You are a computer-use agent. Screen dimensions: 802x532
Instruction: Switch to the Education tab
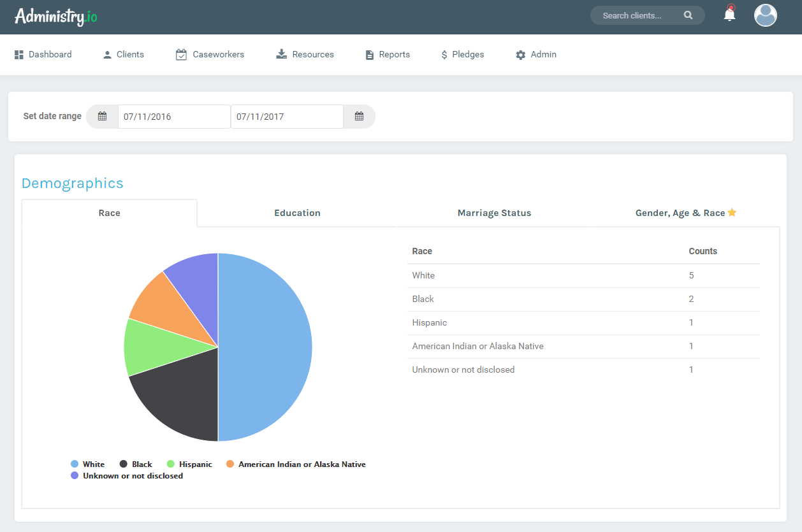tap(297, 213)
